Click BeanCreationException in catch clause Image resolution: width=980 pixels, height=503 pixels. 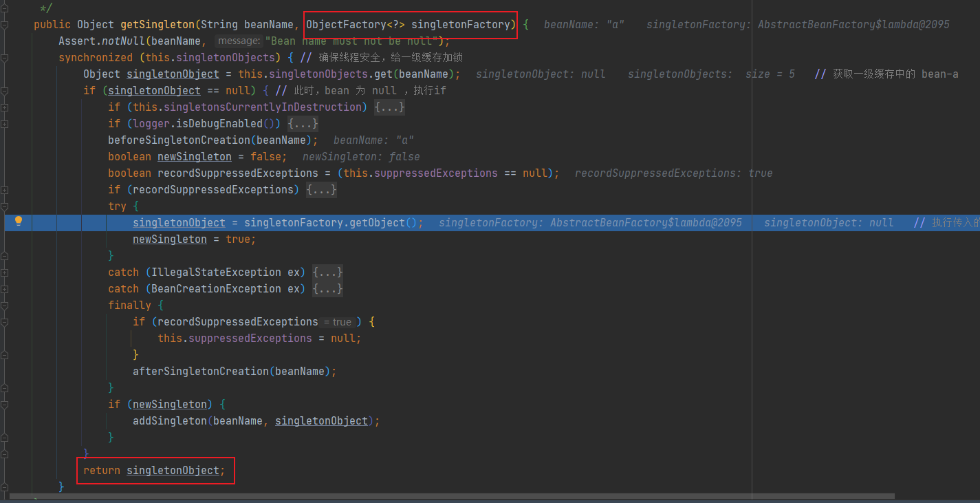coord(216,289)
